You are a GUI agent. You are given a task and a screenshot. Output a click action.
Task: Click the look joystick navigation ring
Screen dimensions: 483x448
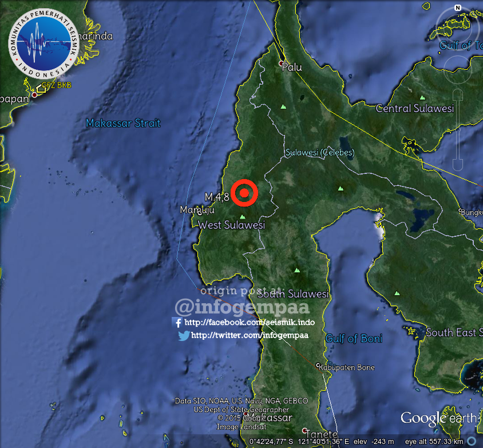(456, 24)
